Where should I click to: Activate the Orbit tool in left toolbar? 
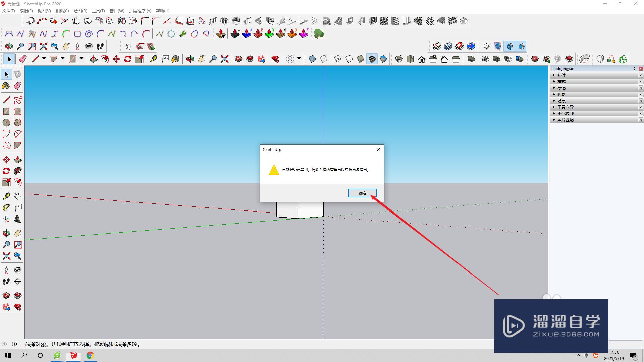6,233
